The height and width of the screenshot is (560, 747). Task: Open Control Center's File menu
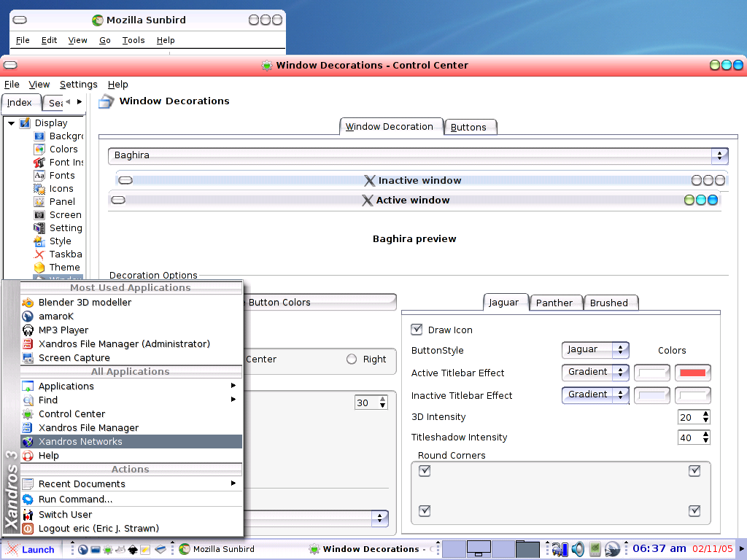click(x=12, y=85)
